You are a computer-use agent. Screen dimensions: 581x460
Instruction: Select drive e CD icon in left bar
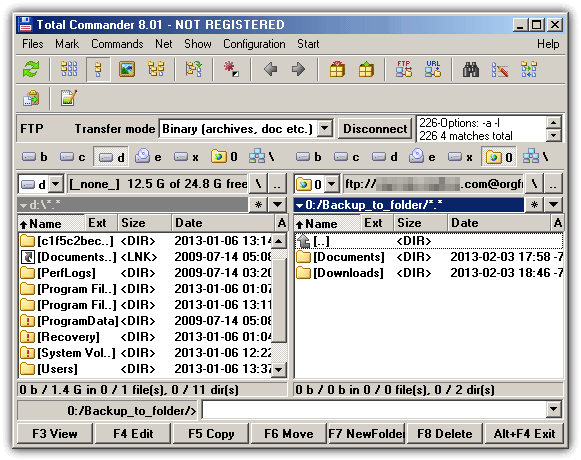pos(149,157)
